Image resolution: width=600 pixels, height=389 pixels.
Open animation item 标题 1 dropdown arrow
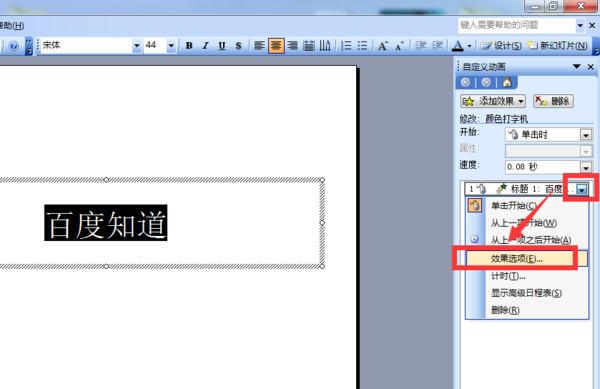pos(582,189)
